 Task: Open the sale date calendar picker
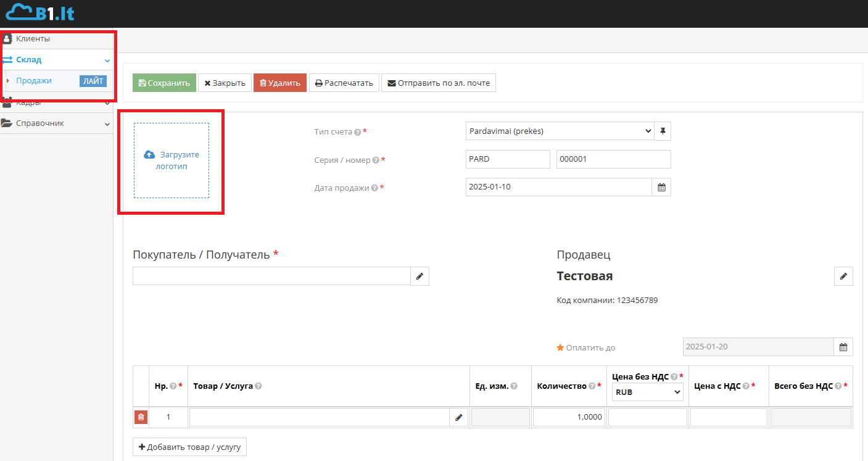coord(661,188)
